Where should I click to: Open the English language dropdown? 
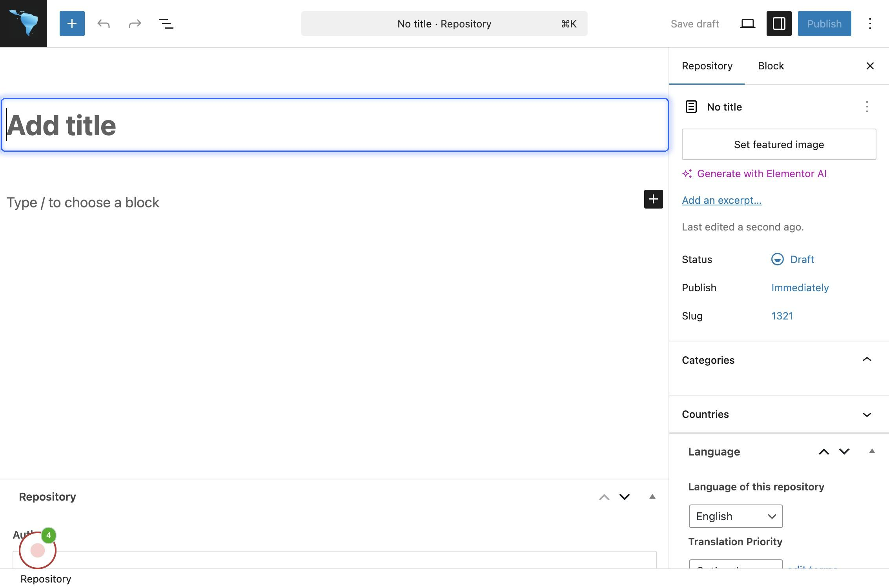735,516
